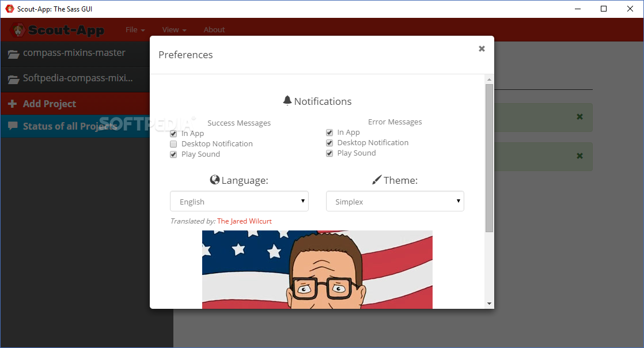The width and height of the screenshot is (644, 348).
Task: Click the plus icon on Add Project
Action: click(x=12, y=104)
